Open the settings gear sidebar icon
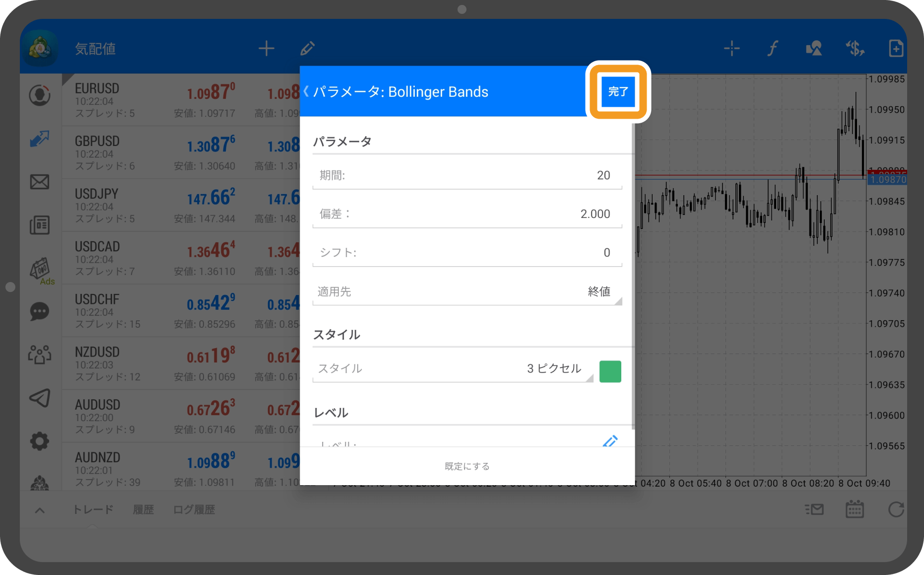 tap(40, 441)
